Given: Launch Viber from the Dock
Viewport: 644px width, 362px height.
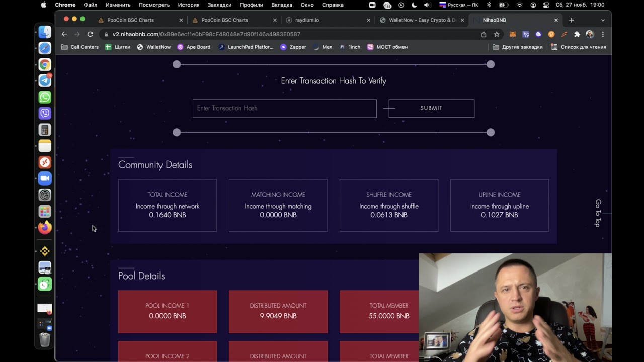Looking at the screenshot, I should pos(45,113).
